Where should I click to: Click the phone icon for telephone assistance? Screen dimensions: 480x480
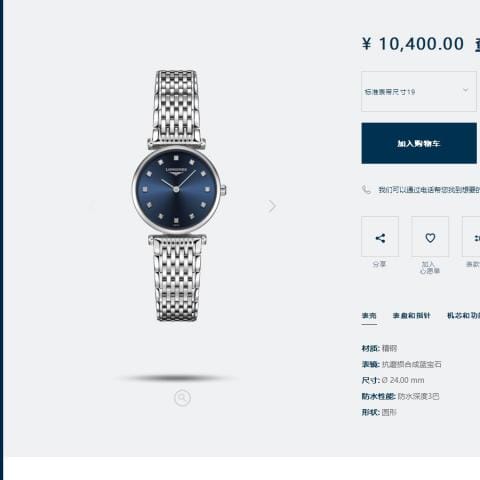click(x=366, y=190)
